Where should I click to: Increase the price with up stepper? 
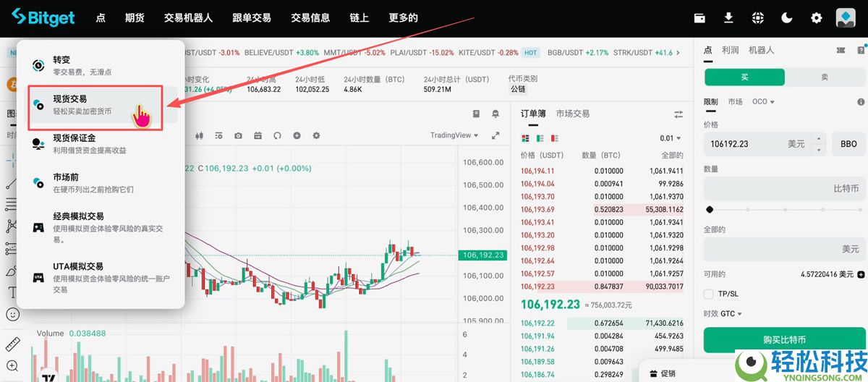819,138
